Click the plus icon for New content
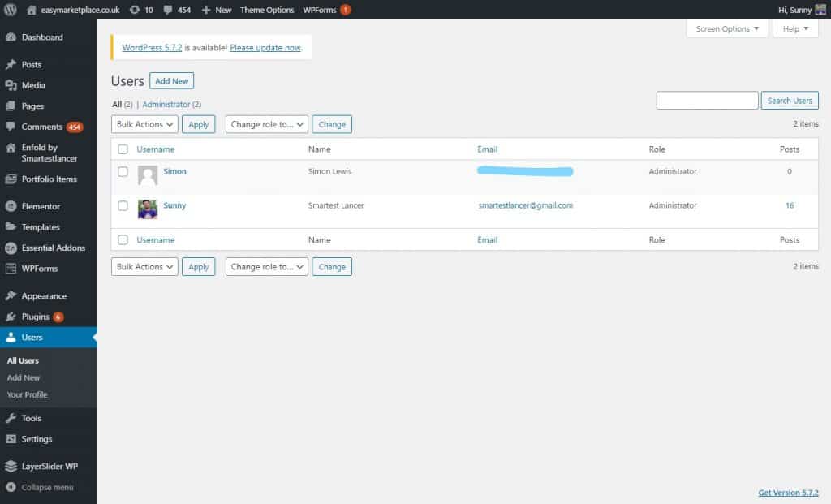 (206, 10)
